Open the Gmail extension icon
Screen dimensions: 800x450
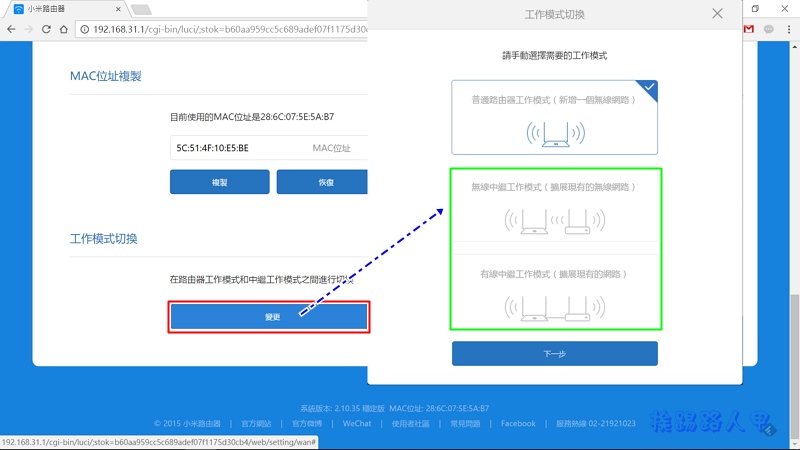tap(748, 29)
